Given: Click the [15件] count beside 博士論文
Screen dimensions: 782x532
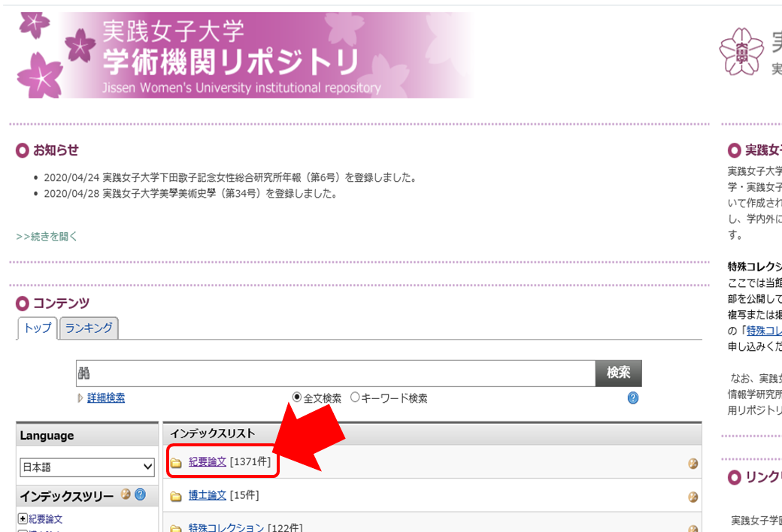Looking at the screenshot, I should [x=244, y=495].
